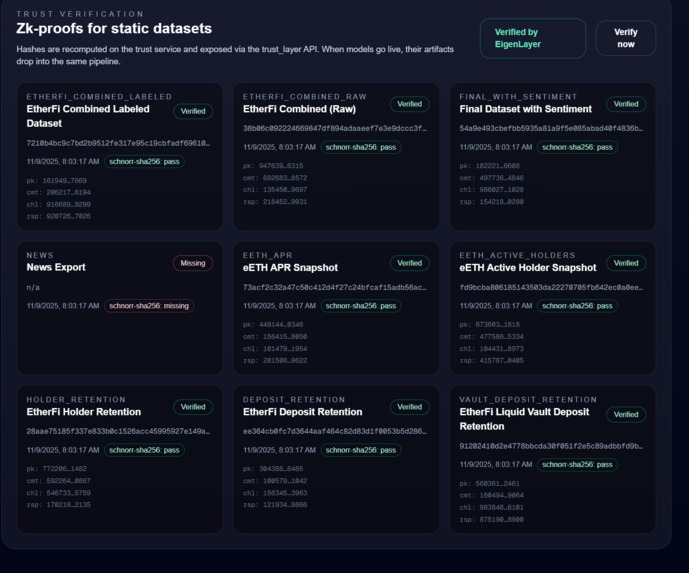Viewport: 689px width, 573px height.
Task: Click the FINAL_WITH_SENTIMENT identifier label
Action: [518, 97]
